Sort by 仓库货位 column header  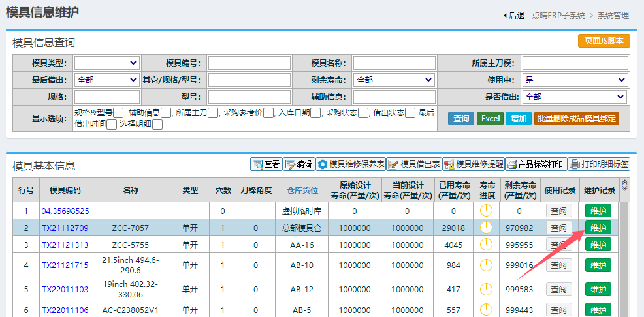302,190
